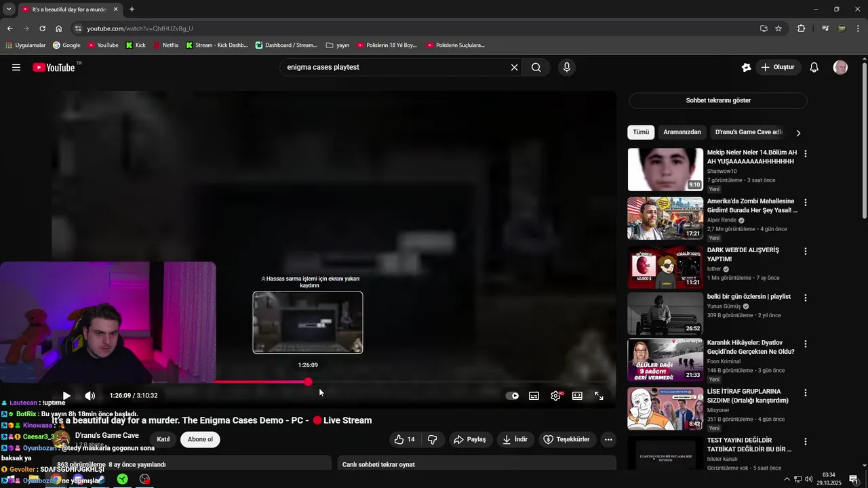Select the Aramanızdan filter chip
Screen dimensions: 868x488
click(x=682, y=132)
